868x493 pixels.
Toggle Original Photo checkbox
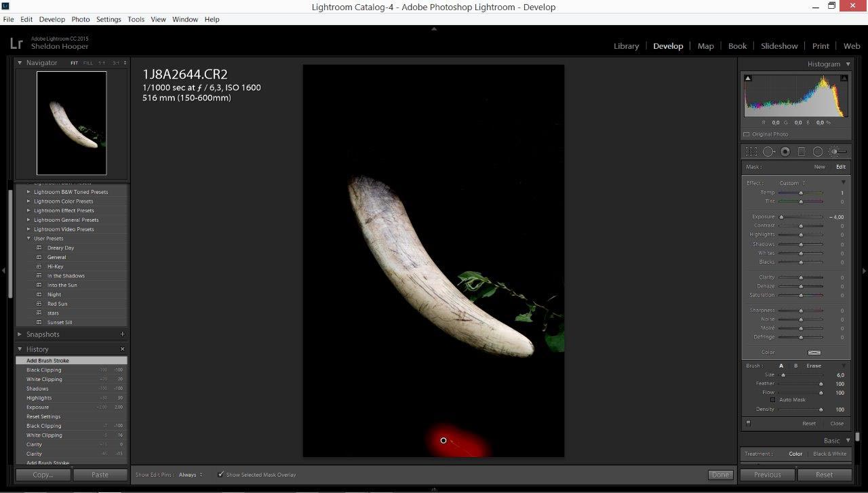pyautogui.click(x=747, y=134)
